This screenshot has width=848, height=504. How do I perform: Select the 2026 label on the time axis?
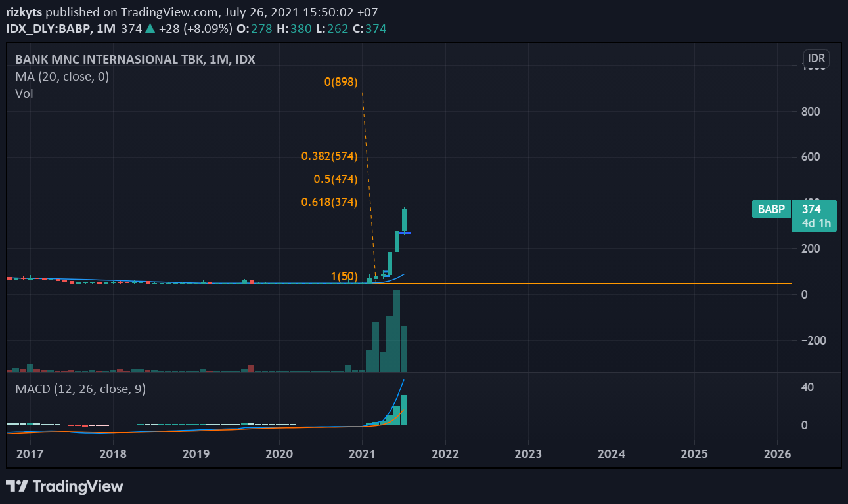(x=778, y=453)
